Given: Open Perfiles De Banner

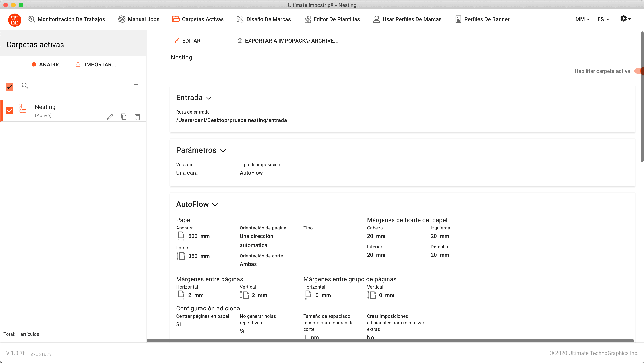Looking at the screenshot, I should pos(482,19).
